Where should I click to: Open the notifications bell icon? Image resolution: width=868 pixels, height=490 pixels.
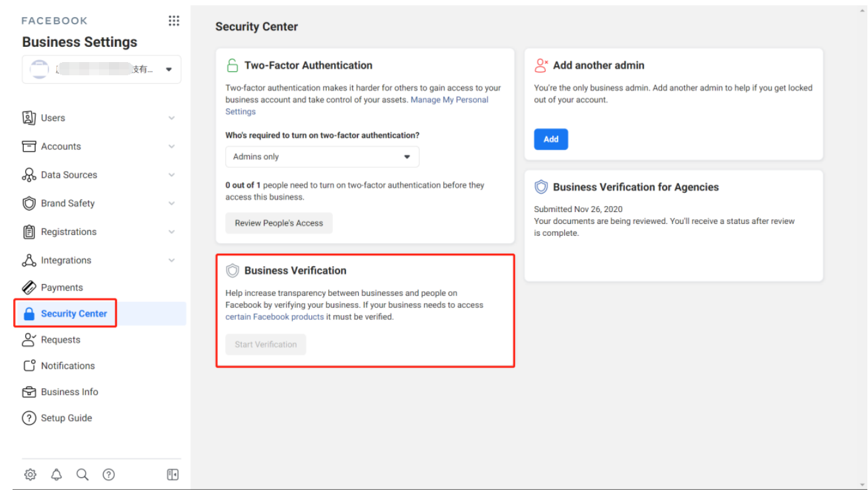(x=57, y=474)
